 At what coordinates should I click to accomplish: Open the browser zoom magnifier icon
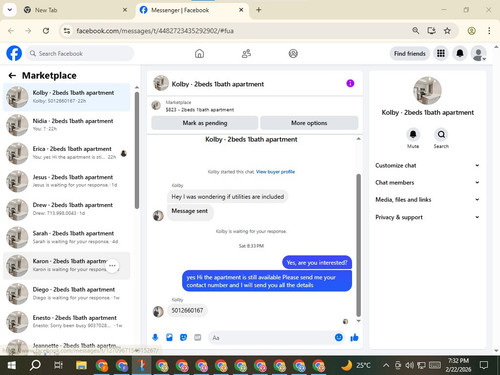(x=416, y=31)
